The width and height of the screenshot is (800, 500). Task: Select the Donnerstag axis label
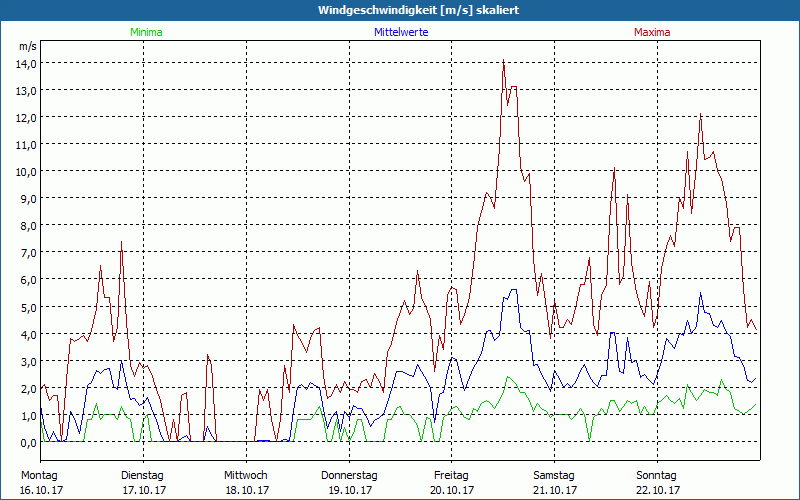[349, 475]
